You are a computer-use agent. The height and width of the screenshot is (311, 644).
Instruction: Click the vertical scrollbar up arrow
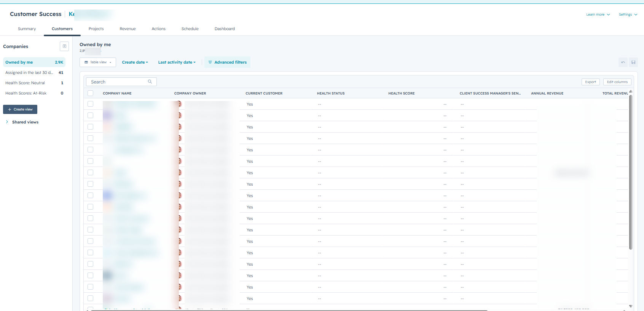(x=631, y=91)
